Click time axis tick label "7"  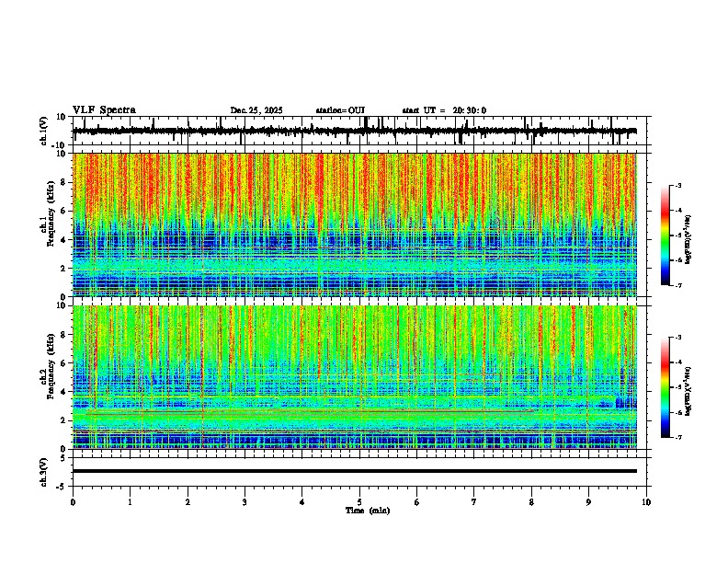[474, 502]
